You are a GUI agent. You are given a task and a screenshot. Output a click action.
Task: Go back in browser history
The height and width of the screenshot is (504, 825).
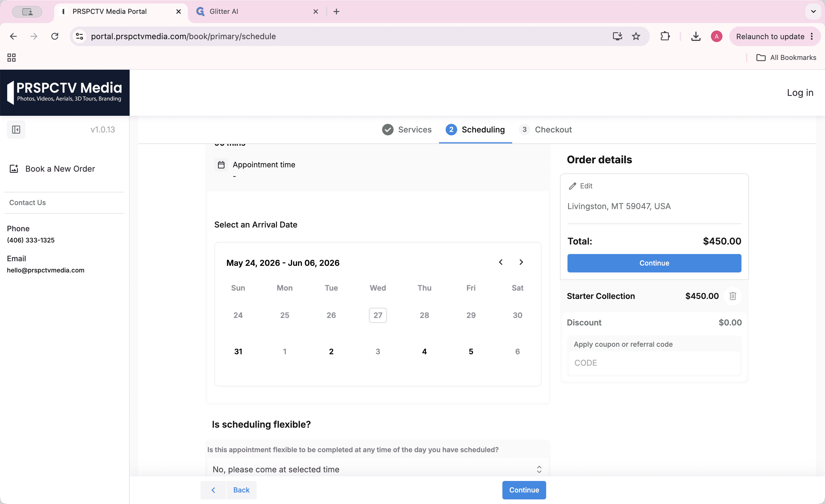click(x=13, y=36)
